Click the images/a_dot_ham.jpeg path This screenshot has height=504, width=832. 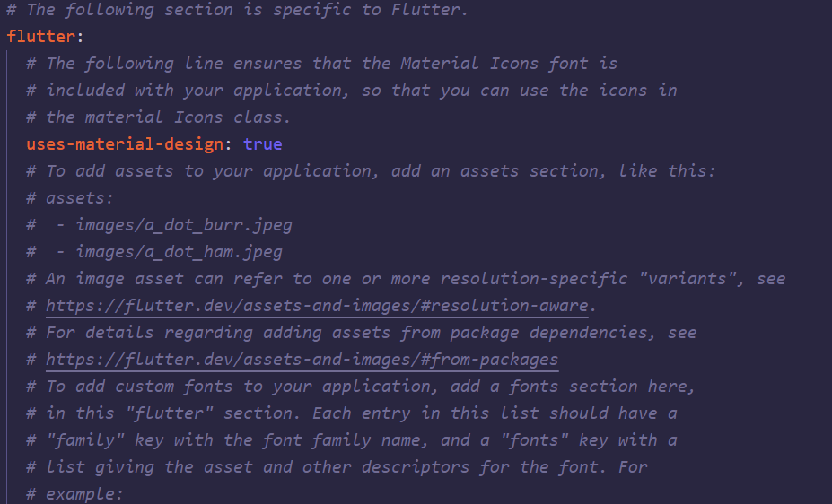(x=179, y=252)
